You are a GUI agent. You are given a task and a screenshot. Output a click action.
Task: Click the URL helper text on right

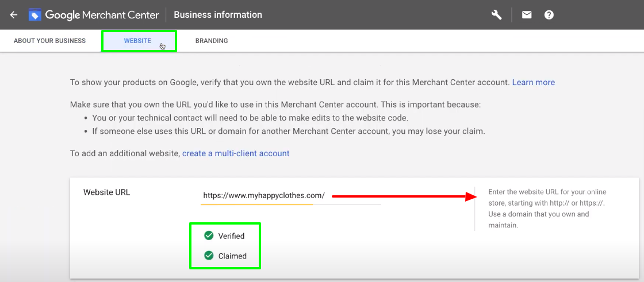(546, 208)
